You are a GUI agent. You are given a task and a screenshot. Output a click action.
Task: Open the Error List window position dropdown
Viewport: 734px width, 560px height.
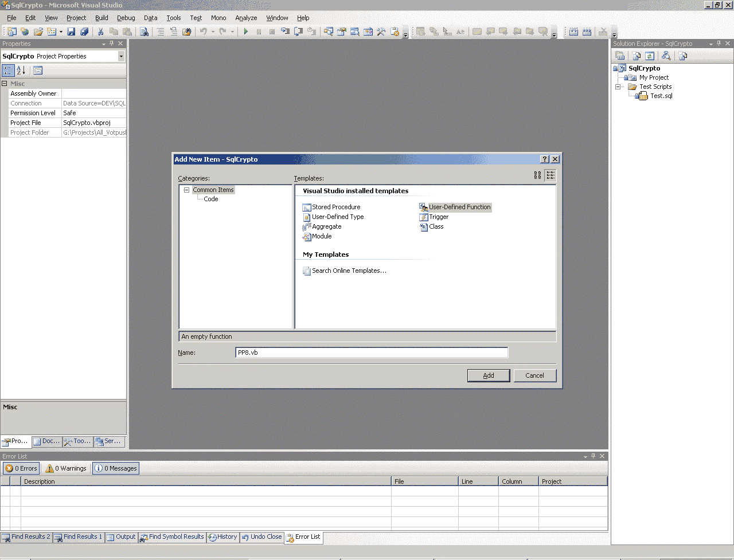pos(585,456)
